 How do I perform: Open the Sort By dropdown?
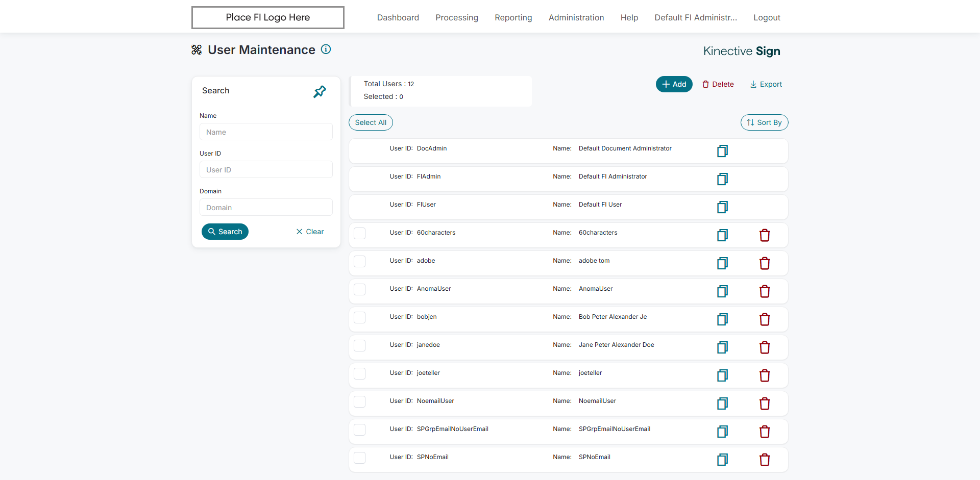[x=764, y=122]
